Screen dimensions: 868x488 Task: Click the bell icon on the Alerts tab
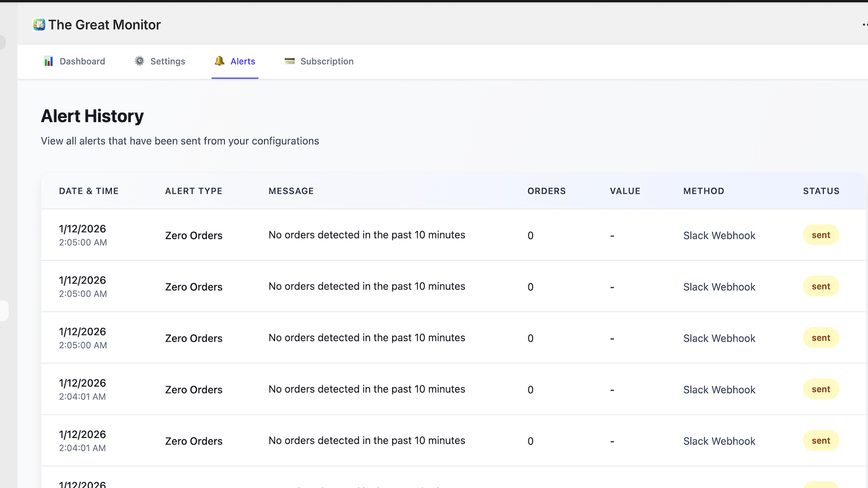coord(219,61)
